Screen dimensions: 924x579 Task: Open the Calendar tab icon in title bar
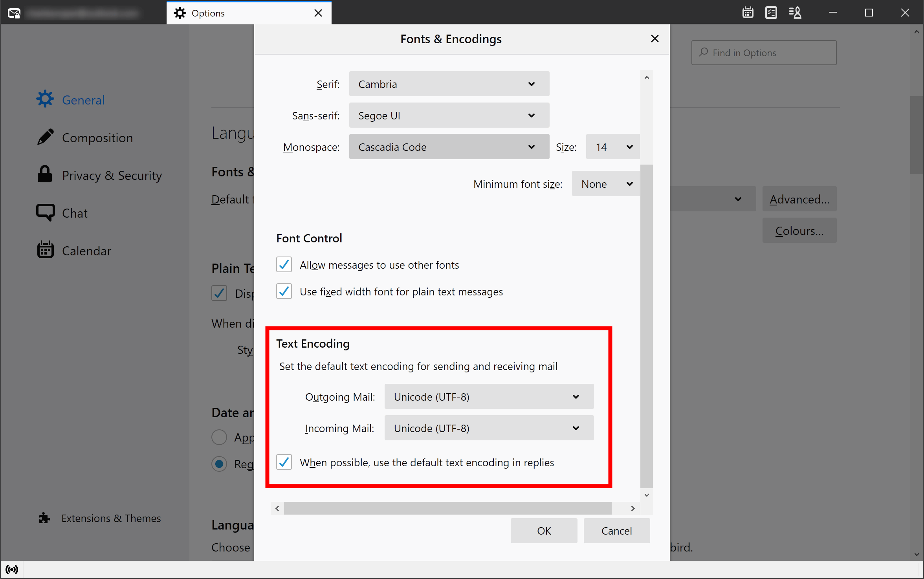tap(748, 13)
